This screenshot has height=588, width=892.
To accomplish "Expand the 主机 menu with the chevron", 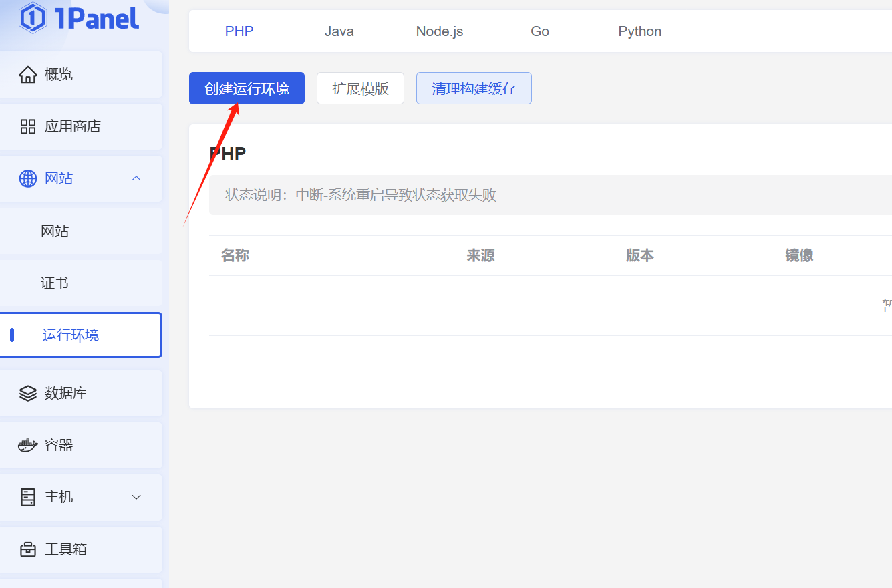I will coord(136,497).
